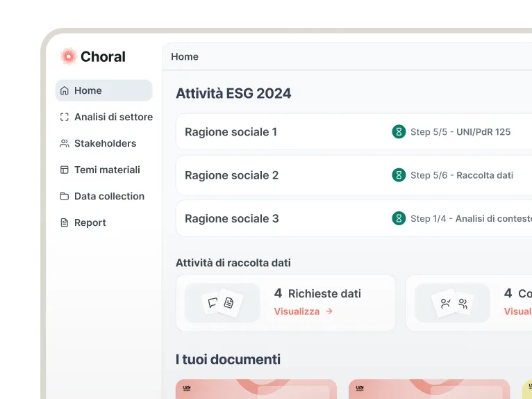The image size is (532, 399).
Task: Click the Choral spiral logo icon
Action: click(69, 56)
